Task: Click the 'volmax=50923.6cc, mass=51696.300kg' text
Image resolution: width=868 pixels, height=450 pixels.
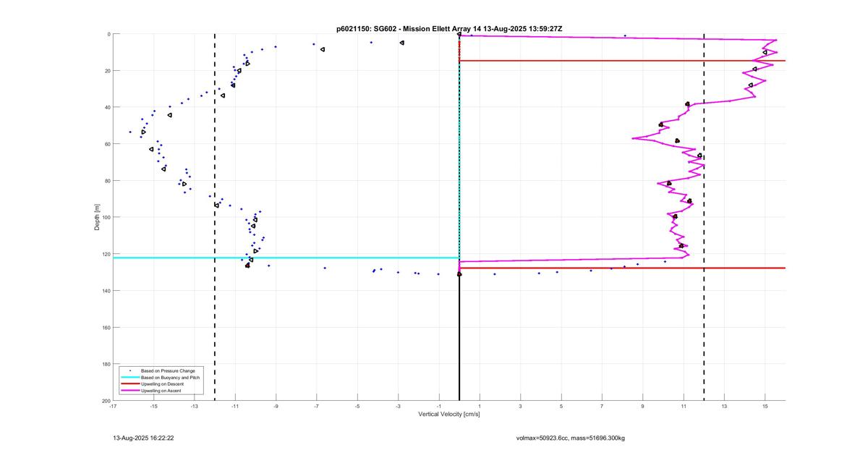Action: (570, 438)
